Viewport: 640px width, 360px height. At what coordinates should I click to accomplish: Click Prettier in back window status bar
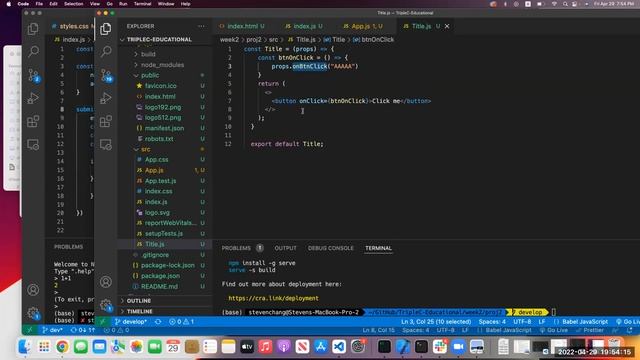pos(590,330)
